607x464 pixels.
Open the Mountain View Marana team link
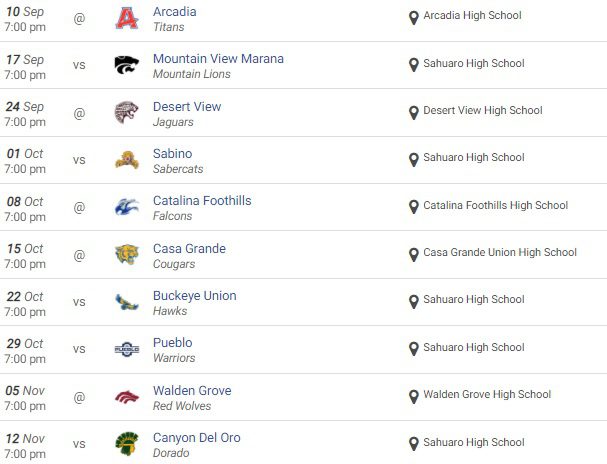tap(218, 59)
